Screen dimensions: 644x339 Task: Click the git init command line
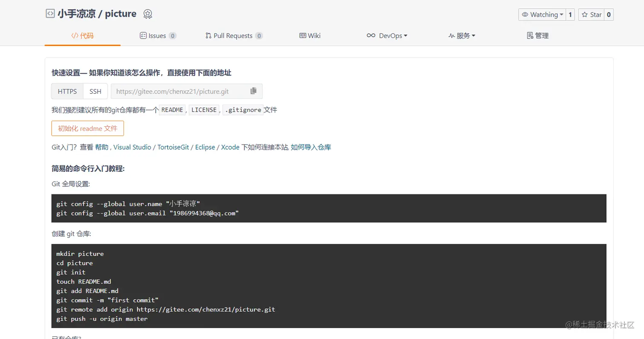71,272
